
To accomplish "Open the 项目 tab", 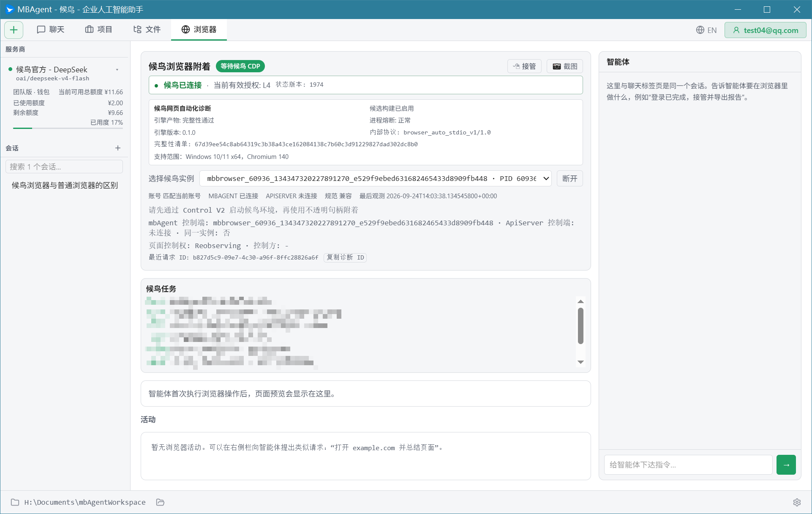I will (x=98, y=30).
